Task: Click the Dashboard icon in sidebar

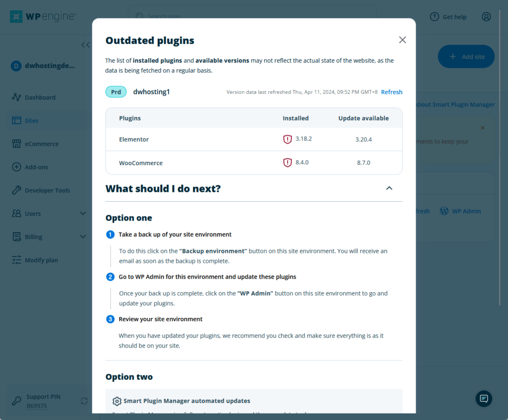Action: coord(16,97)
